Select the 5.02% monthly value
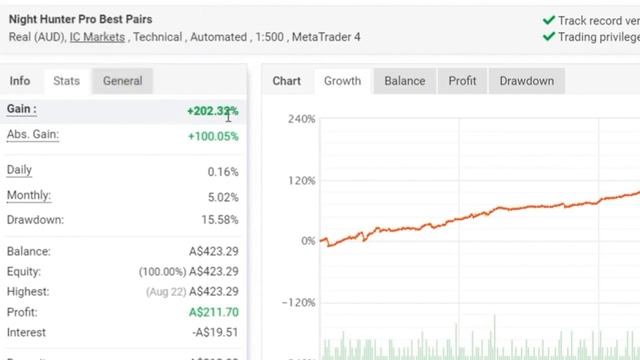The height and width of the screenshot is (360, 640). [x=223, y=198]
